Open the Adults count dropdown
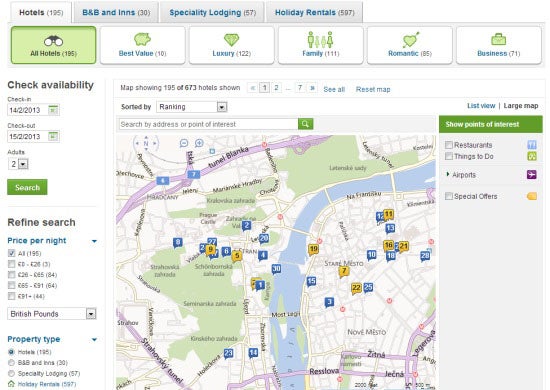The width and height of the screenshot is (550, 390). coord(18,164)
